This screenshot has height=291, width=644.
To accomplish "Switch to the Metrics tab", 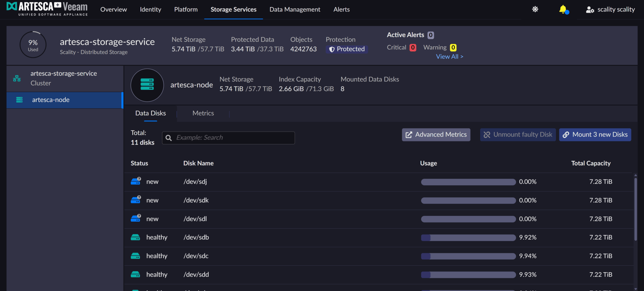I will [x=203, y=113].
